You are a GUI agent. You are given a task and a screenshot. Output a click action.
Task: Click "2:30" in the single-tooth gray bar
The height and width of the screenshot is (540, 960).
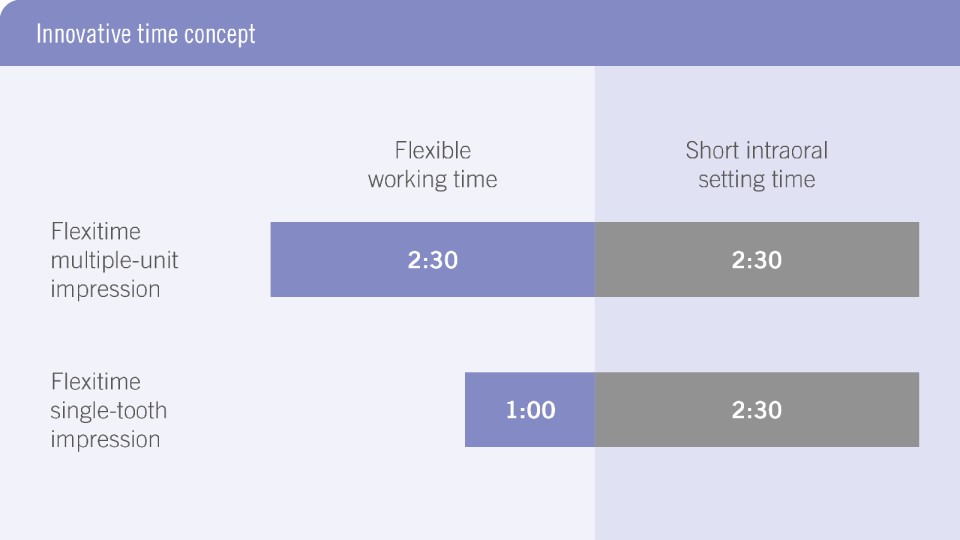pos(757,410)
